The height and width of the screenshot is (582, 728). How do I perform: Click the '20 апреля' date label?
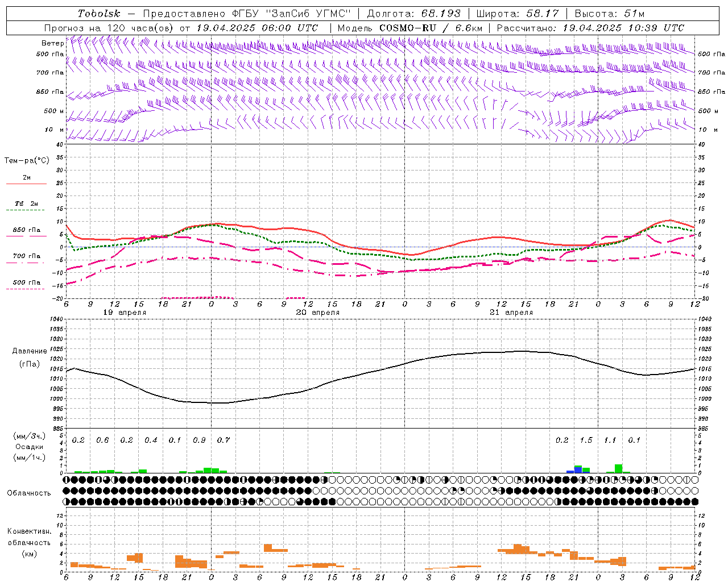click(318, 313)
